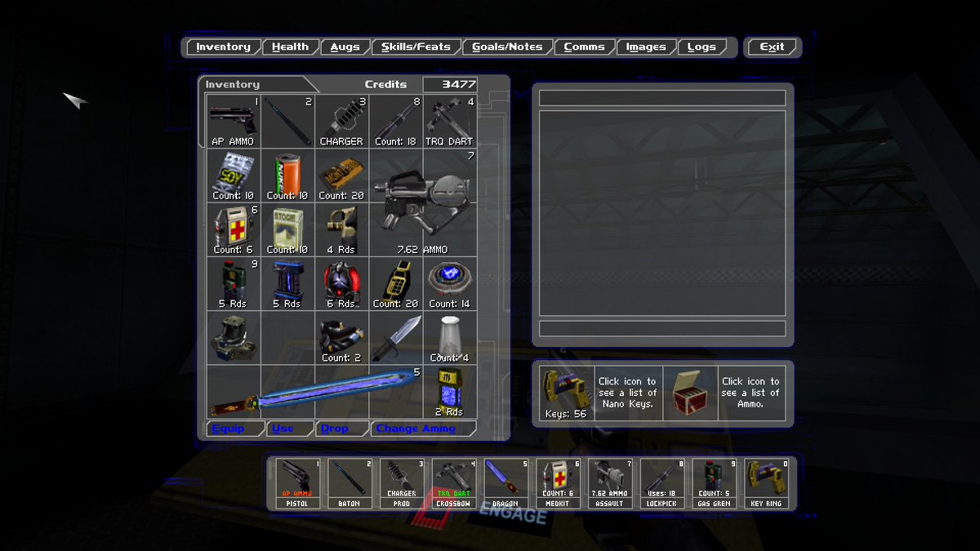The width and height of the screenshot is (980, 551).
Task: Open the Augs tab
Action: [x=345, y=47]
